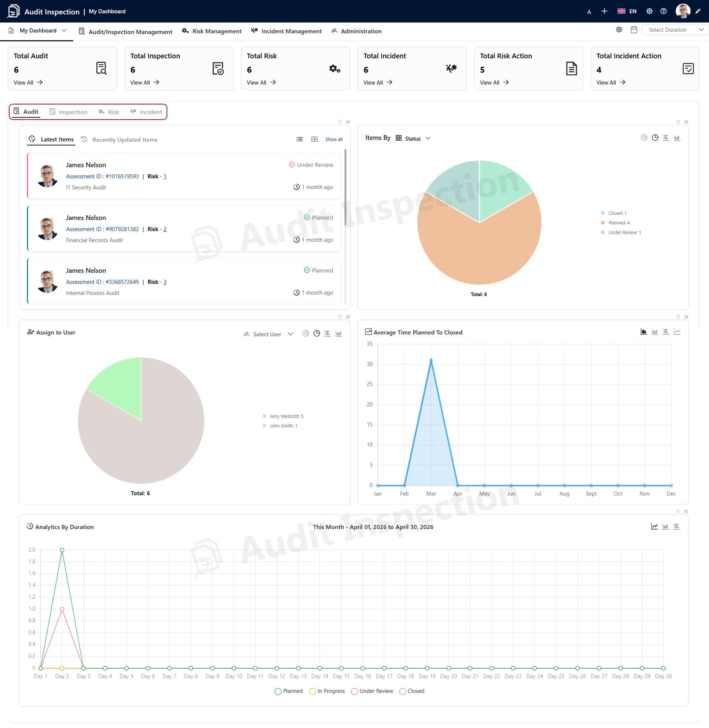Click Total Risk Action document icon

(x=572, y=69)
